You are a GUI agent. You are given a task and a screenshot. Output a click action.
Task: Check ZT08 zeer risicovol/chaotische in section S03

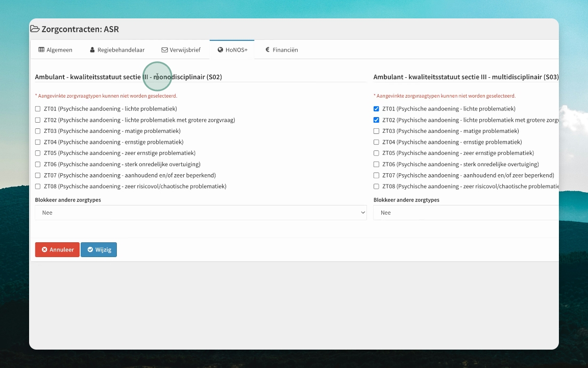coord(376,186)
